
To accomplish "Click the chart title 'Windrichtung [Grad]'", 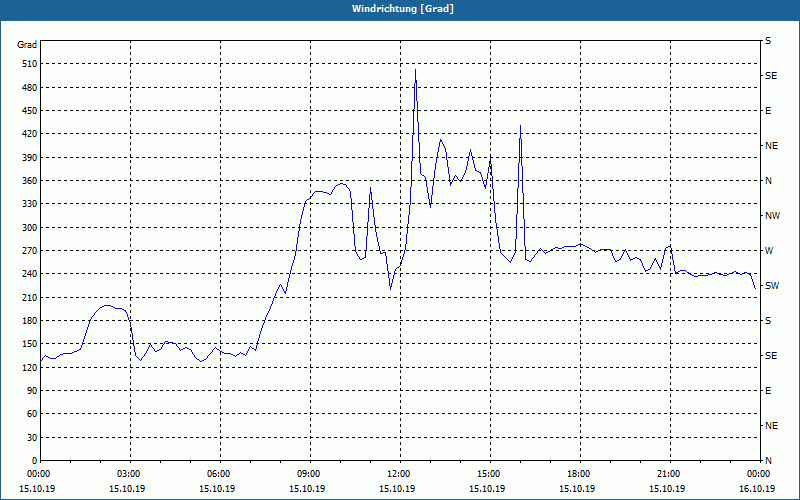I will coord(403,9).
